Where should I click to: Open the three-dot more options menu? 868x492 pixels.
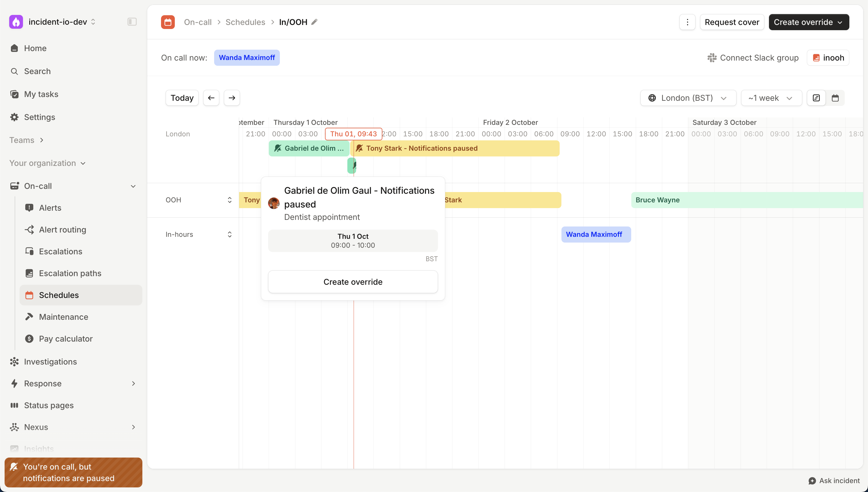point(687,22)
